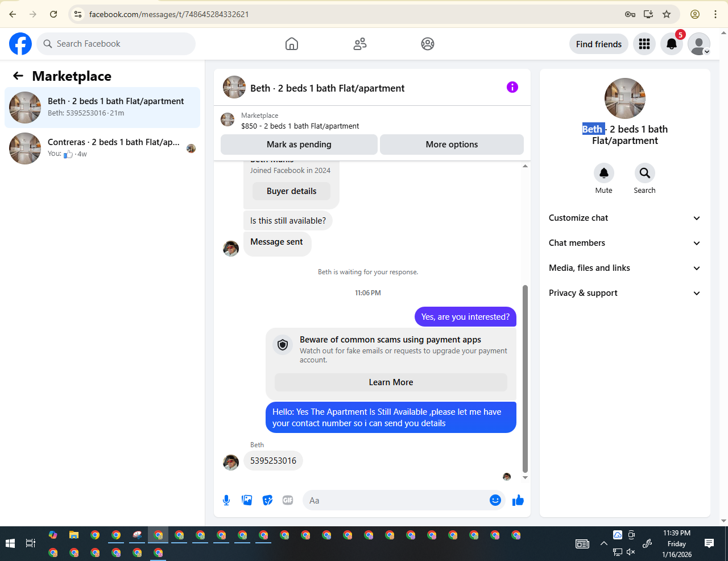Screen dimensions: 728x561
Task: Open the Groups icon in the top navigation
Action: pos(428,44)
